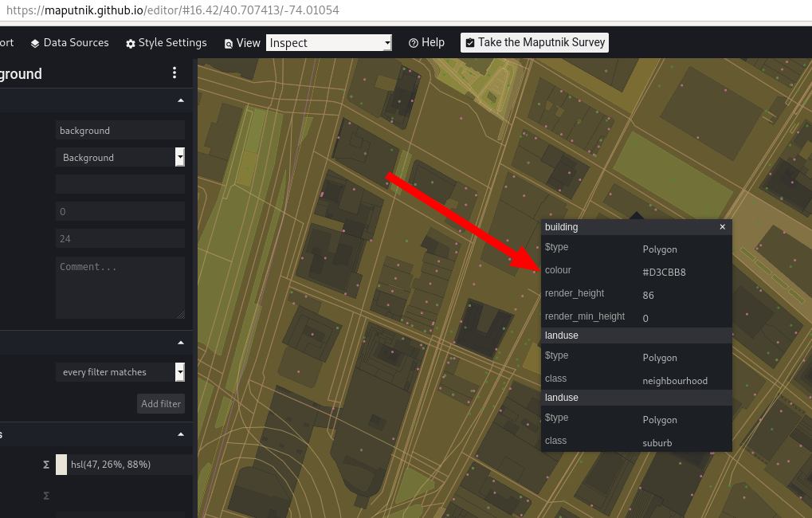
Task: Click the second sigma icon in paint properties
Action: pos(45,495)
